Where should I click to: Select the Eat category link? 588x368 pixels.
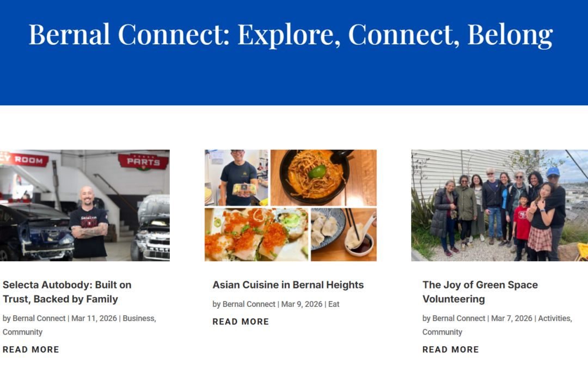point(334,304)
